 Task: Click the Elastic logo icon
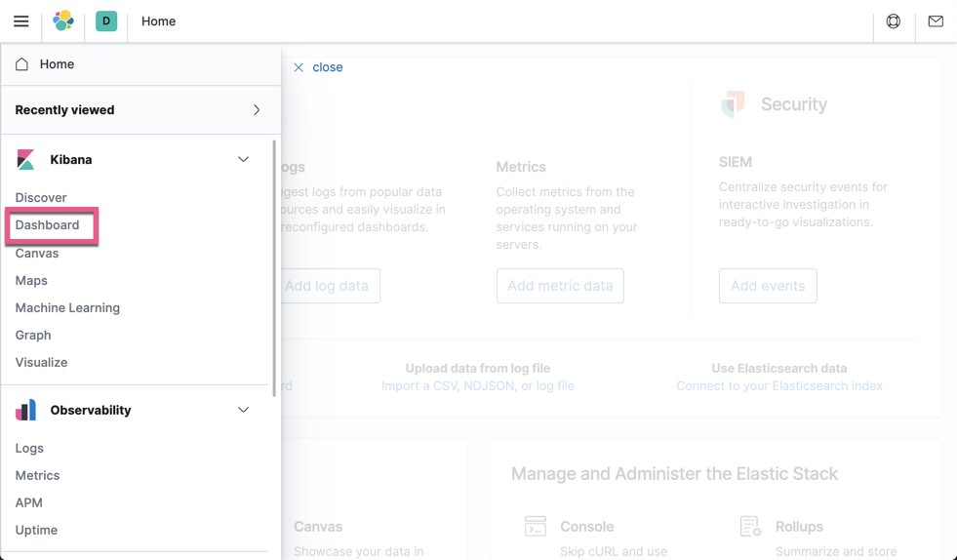(62, 20)
